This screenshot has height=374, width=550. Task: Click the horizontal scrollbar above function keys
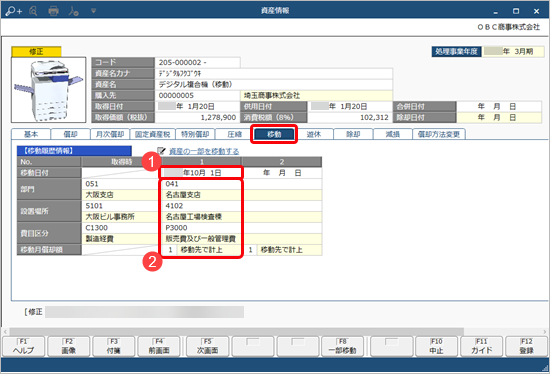pos(237,332)
